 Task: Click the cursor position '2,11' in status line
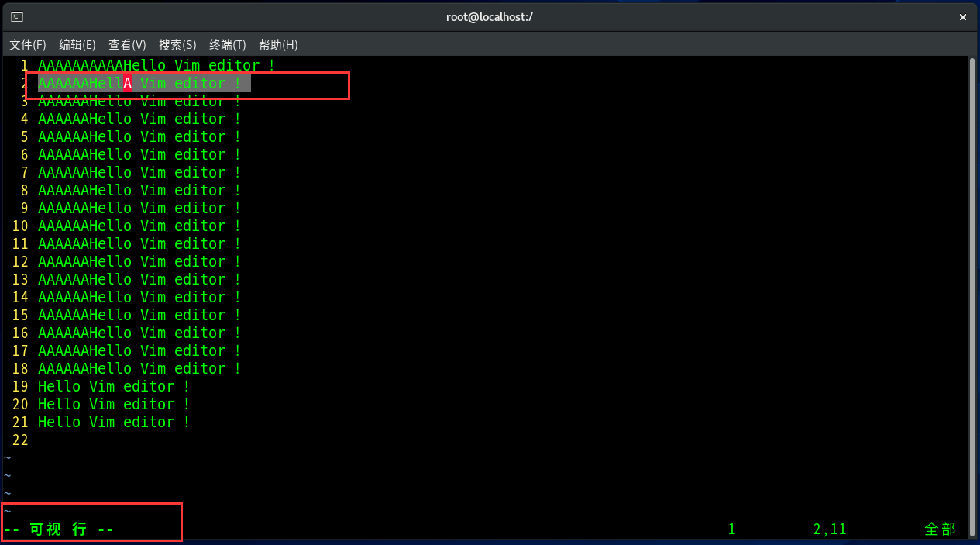coord(830,529)
